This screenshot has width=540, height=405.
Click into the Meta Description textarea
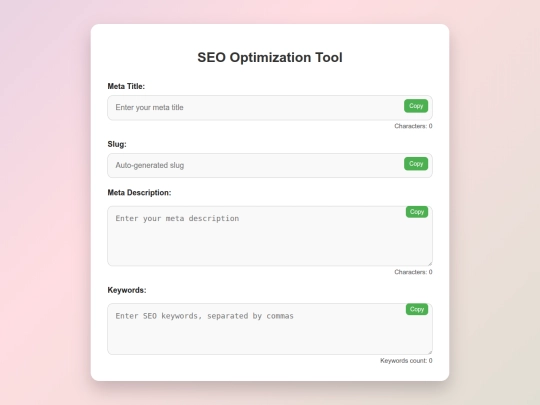270,236
